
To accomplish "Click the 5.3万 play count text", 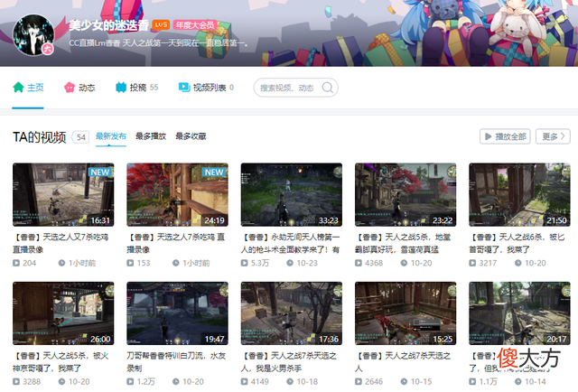I will pyautogui.click(x=260, y=263).
